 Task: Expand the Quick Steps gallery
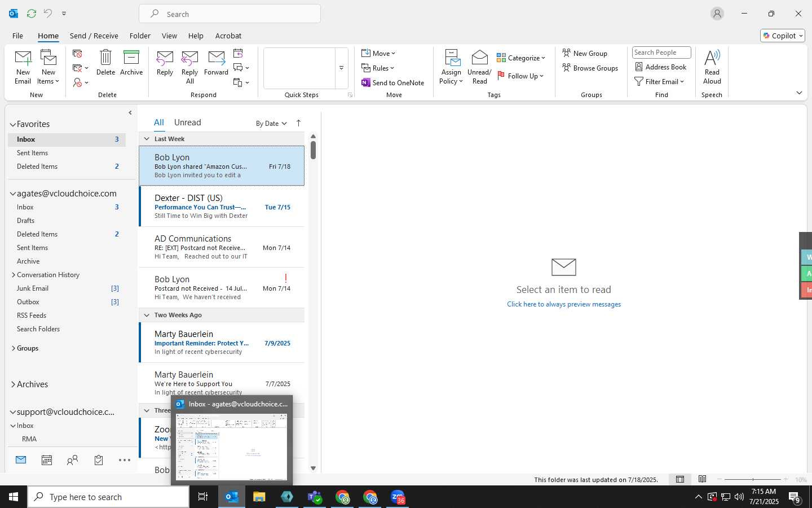click(341, 68)
